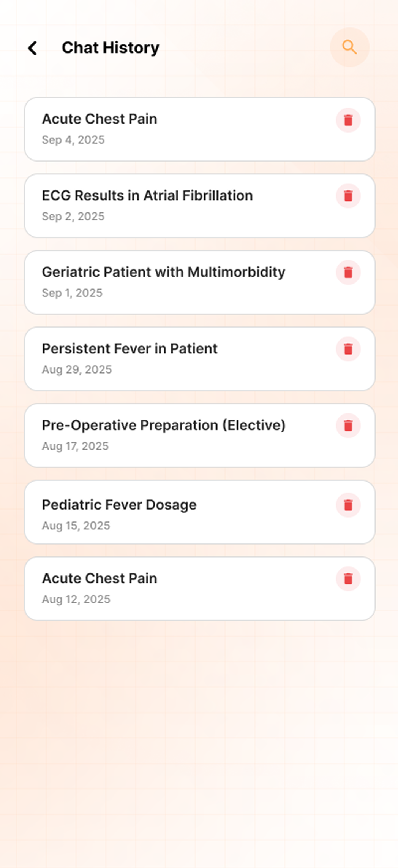Delete the Persistent Fever in Patient chat
The image size is (398, 868).
point(348,349)
